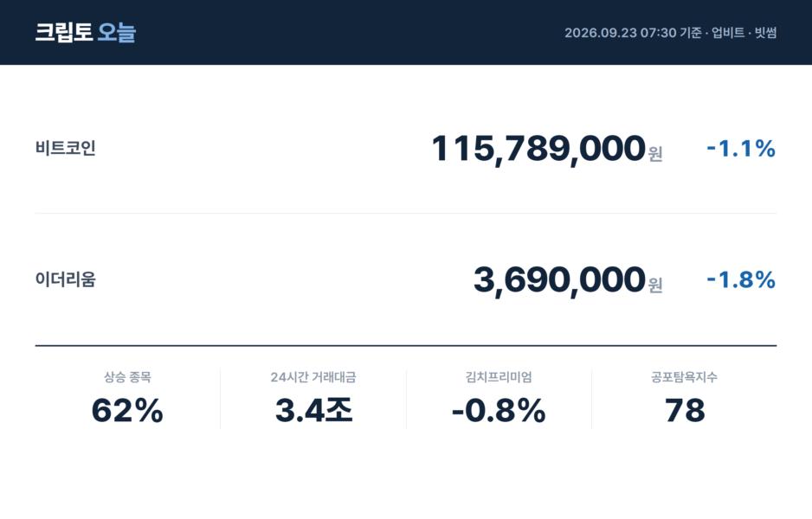
Task: Select the word 오늘 in the title
Action: point(117,32)
